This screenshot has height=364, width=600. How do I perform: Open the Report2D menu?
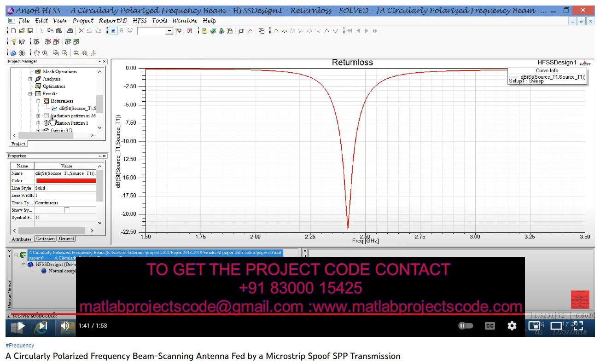pyautogui.click(x=113, y=21)
